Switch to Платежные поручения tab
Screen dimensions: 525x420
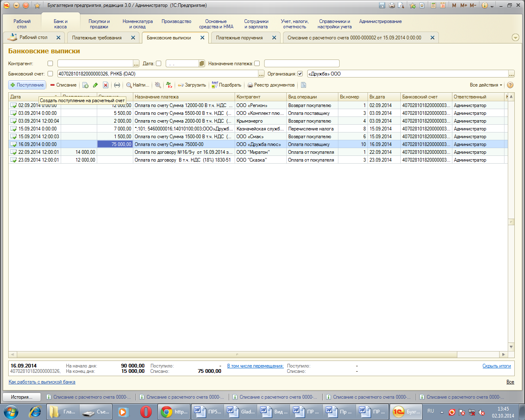239,38
